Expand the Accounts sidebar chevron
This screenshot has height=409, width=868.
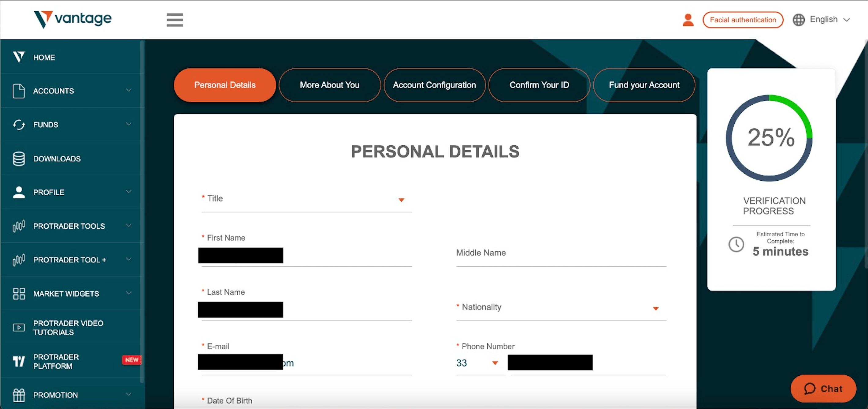pos(129,90)
